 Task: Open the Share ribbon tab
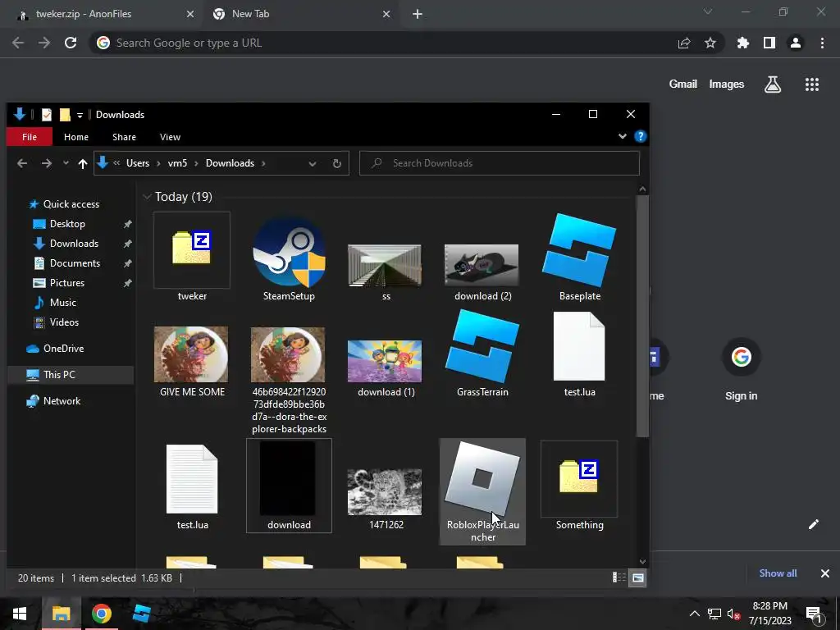point(124,137)
